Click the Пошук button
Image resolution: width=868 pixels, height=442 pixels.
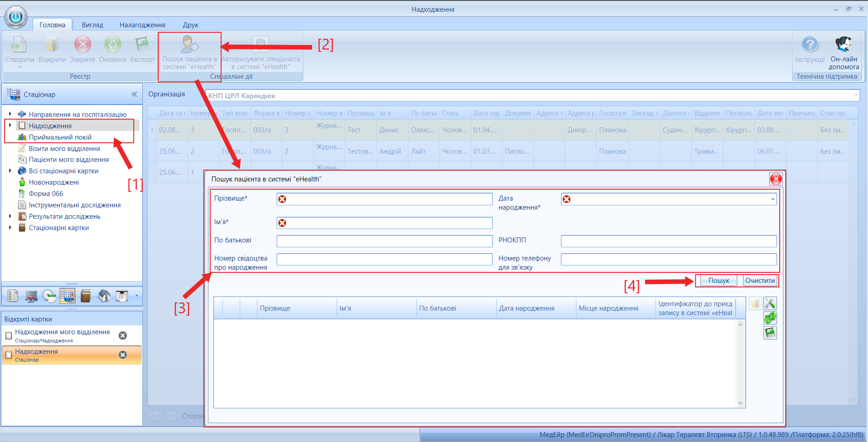pyautogui.click(x=719, y=281)
